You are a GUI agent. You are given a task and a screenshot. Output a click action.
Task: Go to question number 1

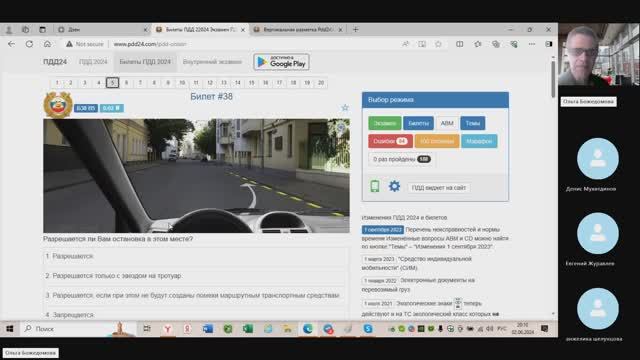coord(57,83)
